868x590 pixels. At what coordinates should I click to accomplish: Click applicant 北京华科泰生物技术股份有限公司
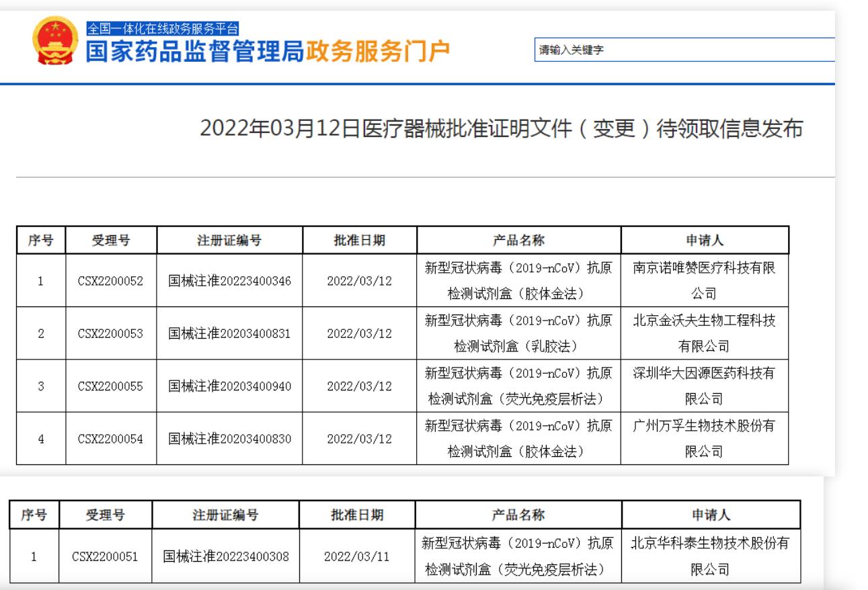(x=710, y=556)
